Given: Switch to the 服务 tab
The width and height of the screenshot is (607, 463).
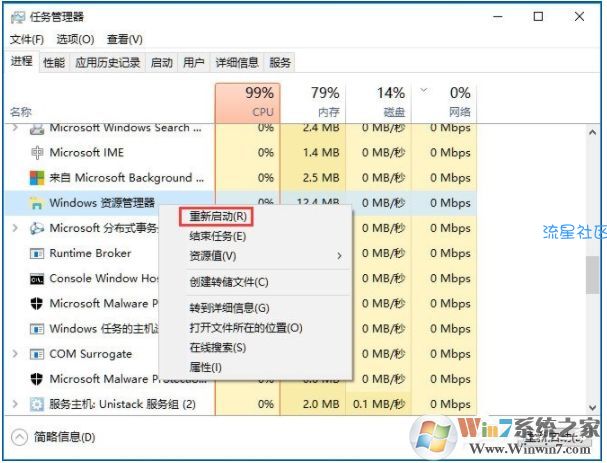Looking at the screenshot, I should pos(279,63).
